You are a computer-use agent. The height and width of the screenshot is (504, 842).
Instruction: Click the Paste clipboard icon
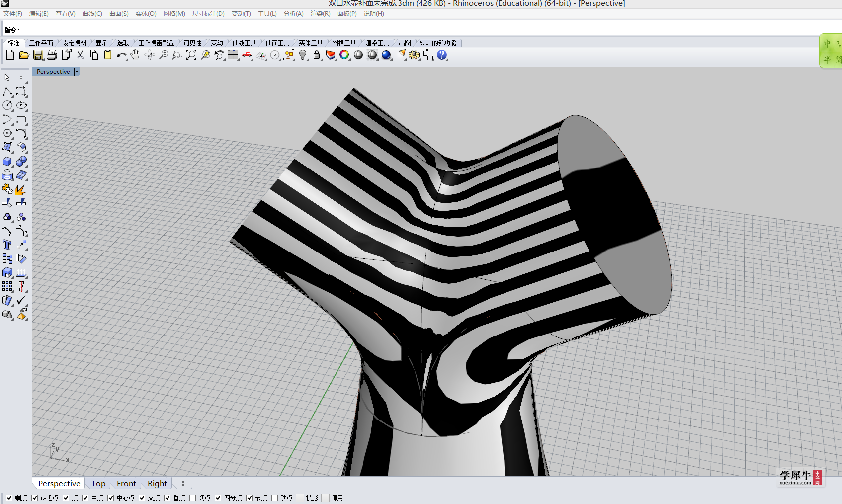pyautogui.click(x=108, y=55)
